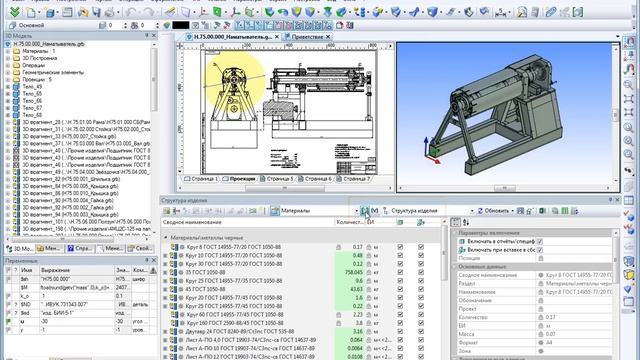The image size is (640, 360).
Task: Click the categorized view icon in the properties panel
Action: click(456, 222)
